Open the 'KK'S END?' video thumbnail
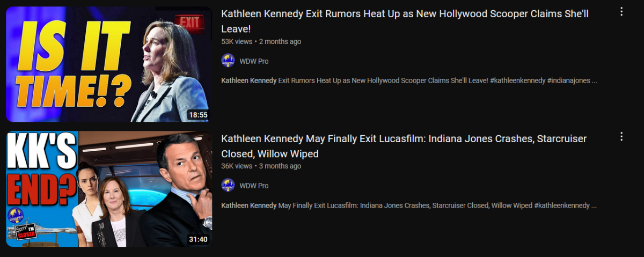The height and width of the screenshot is (257, 644). click(109, 189)
